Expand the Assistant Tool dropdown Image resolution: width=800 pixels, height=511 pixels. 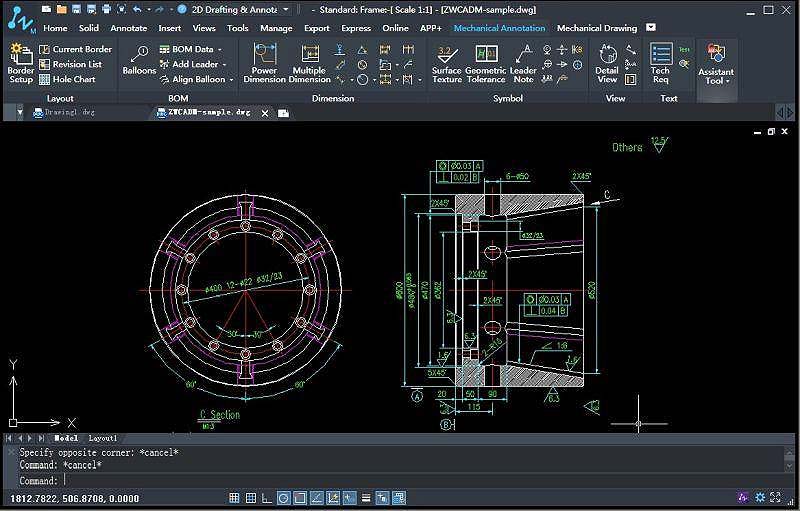click(716, 64)
